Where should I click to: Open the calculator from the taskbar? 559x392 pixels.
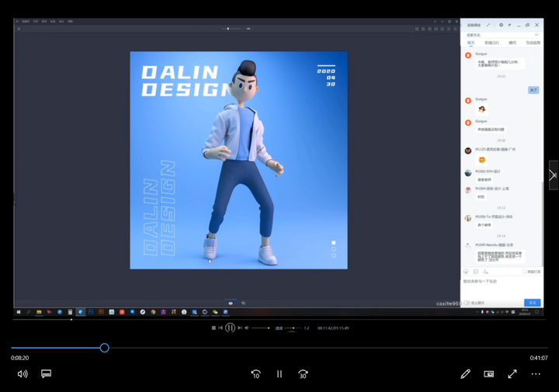click(x=70, y=312)
